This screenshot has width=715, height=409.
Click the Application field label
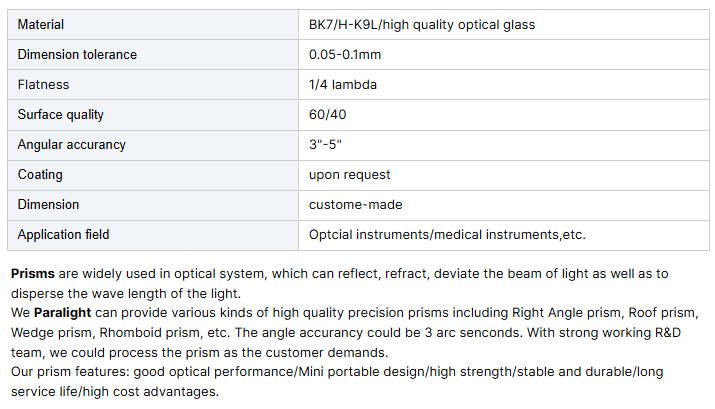(63, 235)
